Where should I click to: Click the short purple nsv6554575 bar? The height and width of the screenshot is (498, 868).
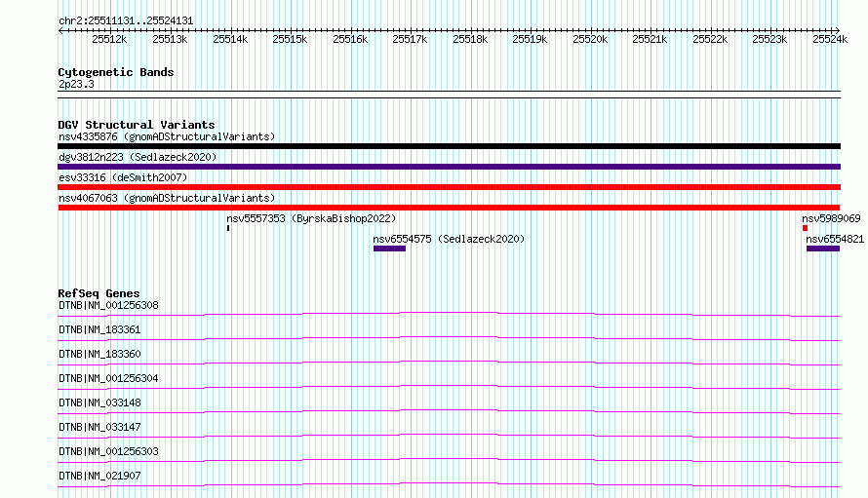[x=390, y=249]
